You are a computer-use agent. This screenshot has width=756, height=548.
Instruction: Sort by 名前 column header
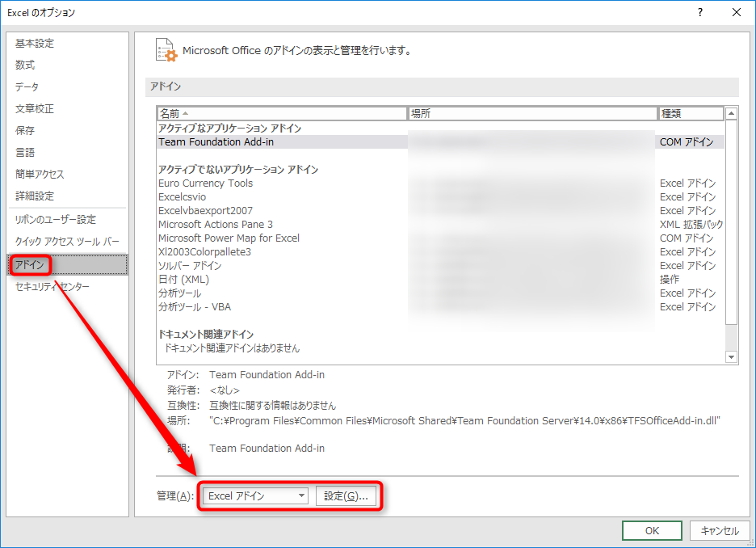pos(282,114)
